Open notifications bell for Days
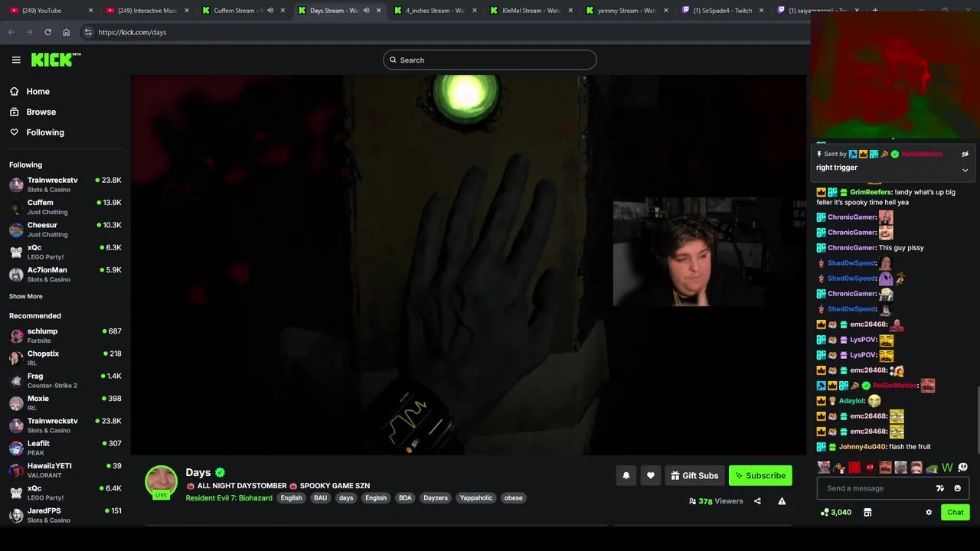Image resolution: width=980 pixels, height=551 pixels. (626, 475)
